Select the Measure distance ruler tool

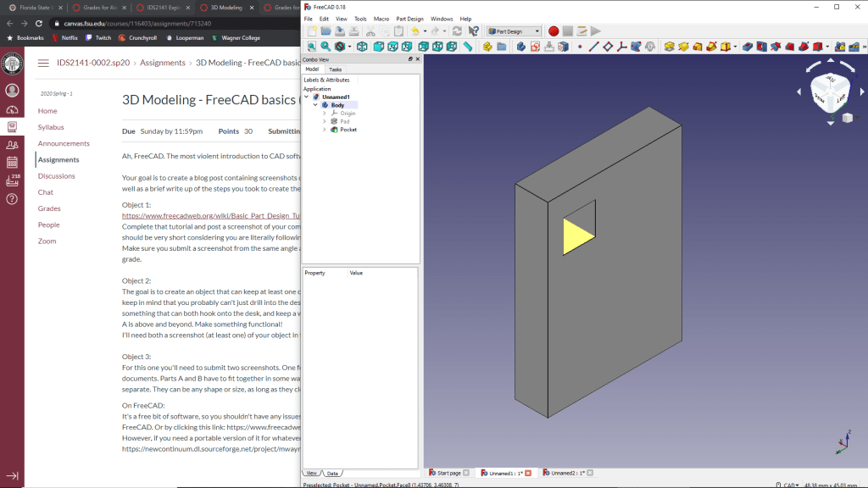click(x=468, y=47)
